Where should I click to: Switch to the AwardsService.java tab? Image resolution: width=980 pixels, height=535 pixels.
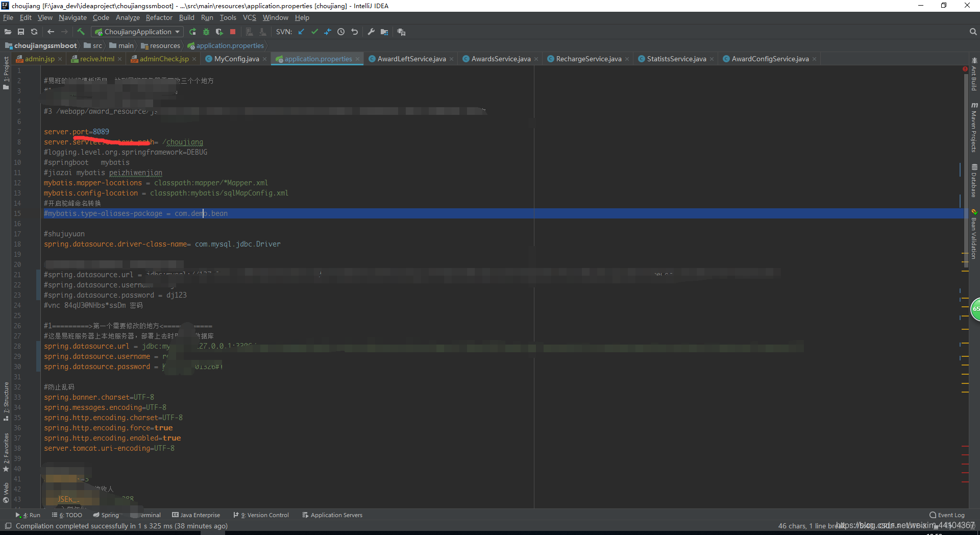(x=501, y=59)
